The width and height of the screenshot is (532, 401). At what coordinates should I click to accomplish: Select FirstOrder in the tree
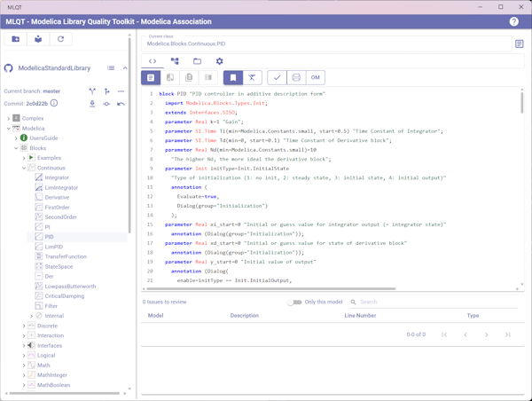coord(57,207)
